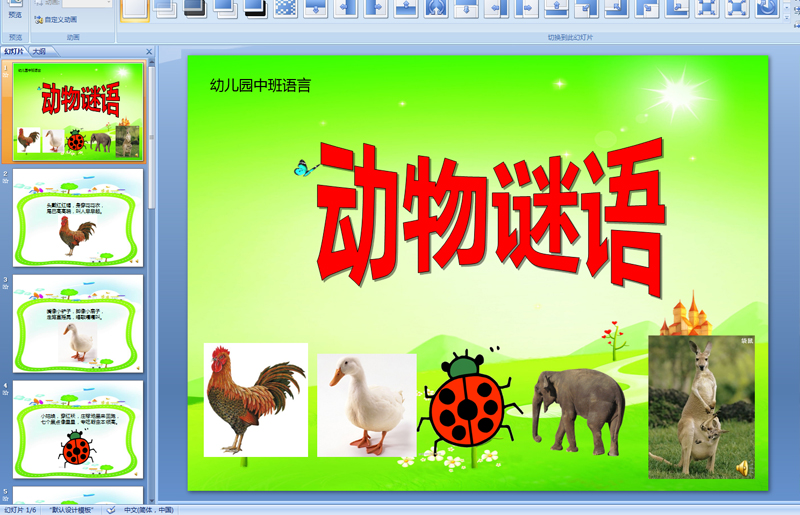
Task: Apply the Cut transition icon
Action: coord(226,8)
